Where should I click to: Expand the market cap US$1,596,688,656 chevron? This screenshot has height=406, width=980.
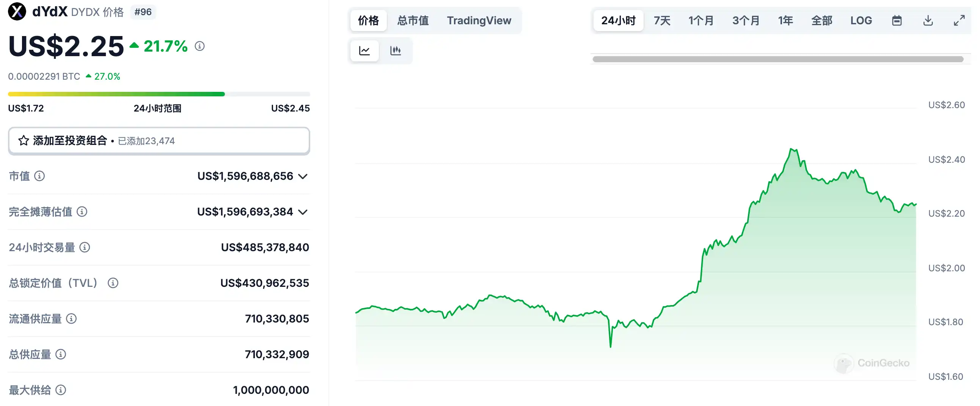tap(303, 176)
